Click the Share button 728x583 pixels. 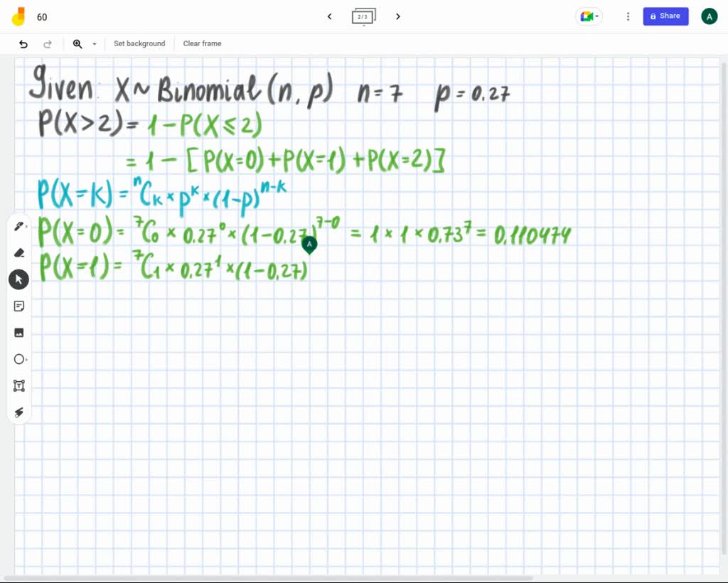(x=665, y=16)
